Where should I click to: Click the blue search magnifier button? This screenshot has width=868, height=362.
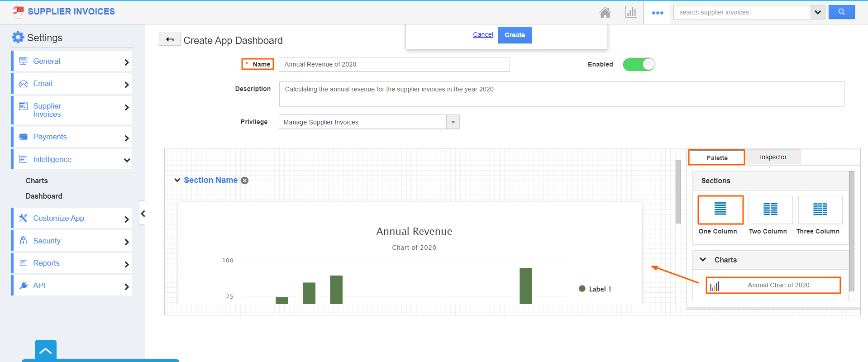click(x=841, y=12)
